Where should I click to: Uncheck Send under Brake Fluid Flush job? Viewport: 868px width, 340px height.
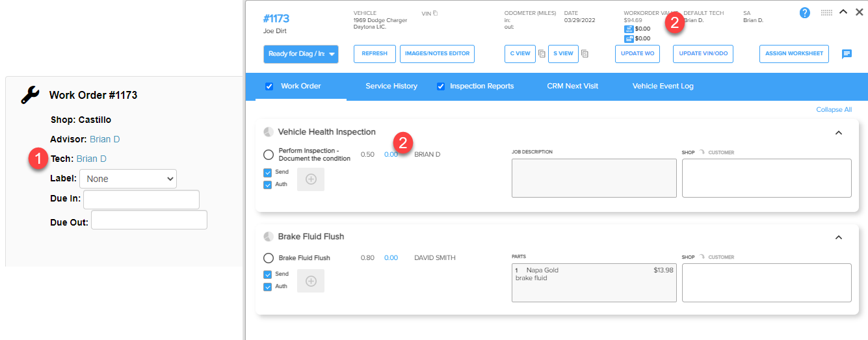coord(268,274)
